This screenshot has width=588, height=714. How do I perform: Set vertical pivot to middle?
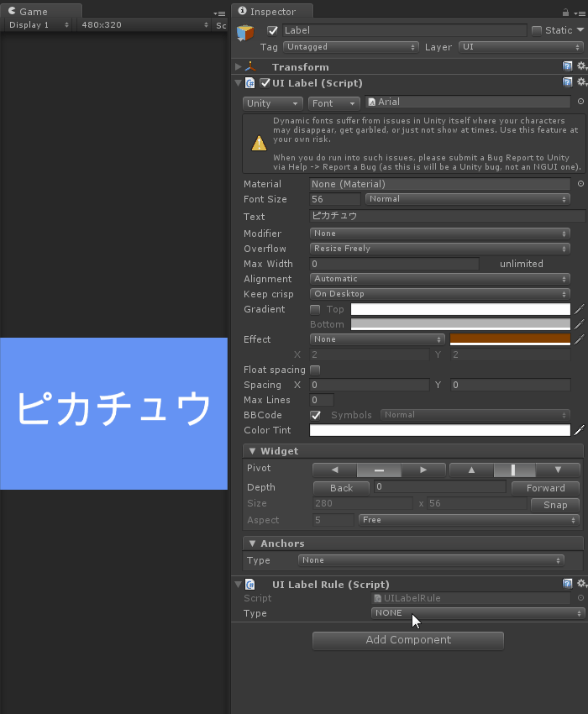(515, 470)
